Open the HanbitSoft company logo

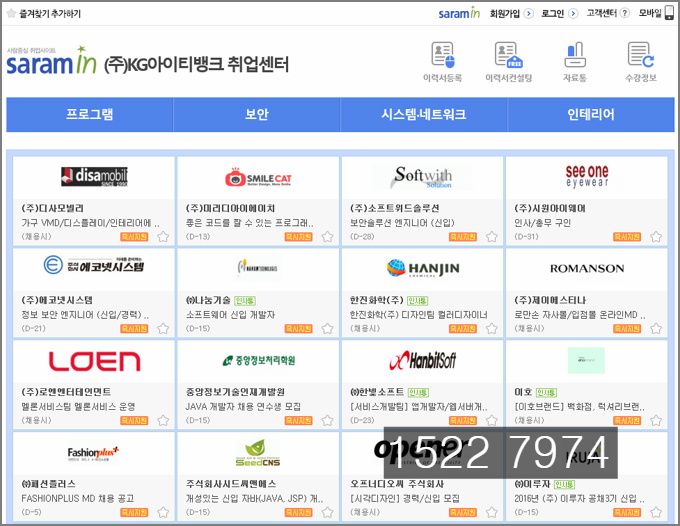pyautogui.click(x=423, y=360)
